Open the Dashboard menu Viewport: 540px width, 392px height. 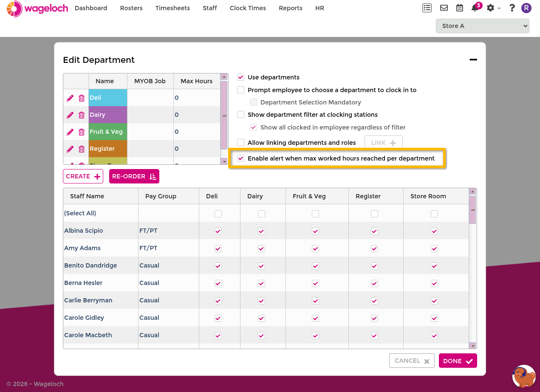[x=91, y=8]
